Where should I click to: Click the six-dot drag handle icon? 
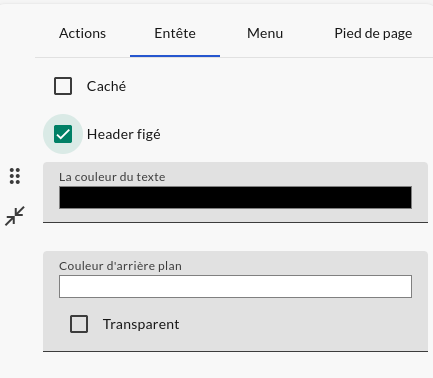click(x=15, y=176)
